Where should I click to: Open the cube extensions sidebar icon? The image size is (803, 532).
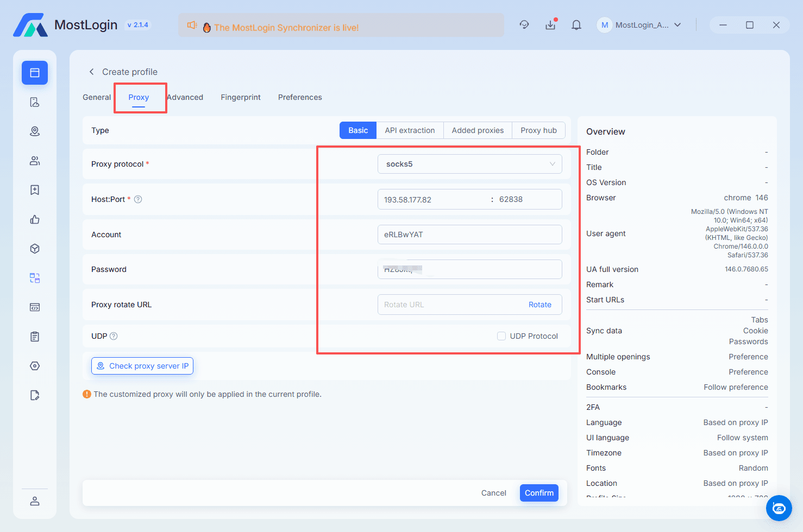click(35, 249)
